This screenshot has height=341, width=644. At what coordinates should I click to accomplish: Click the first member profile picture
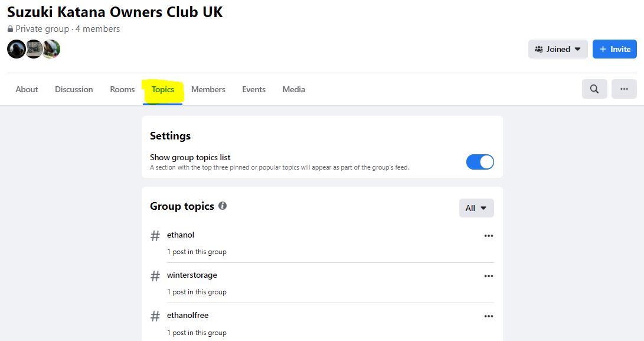click(x=16, y=49)
